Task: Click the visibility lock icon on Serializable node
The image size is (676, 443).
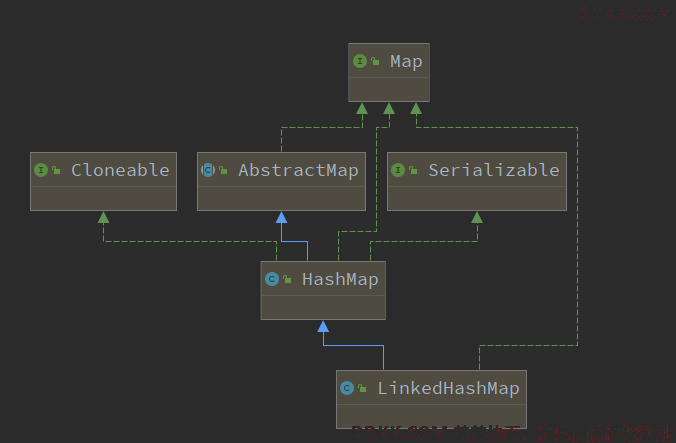Action: coord(413,170)
